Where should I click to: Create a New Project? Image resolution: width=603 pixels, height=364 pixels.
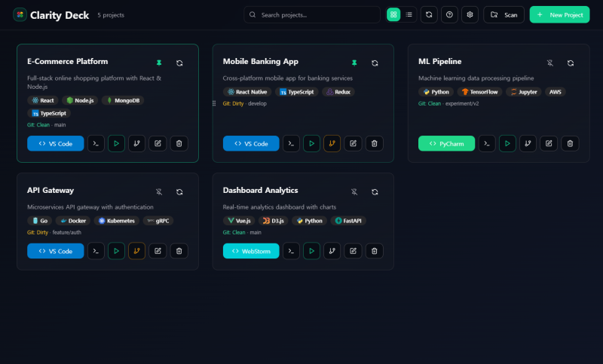(559, 14)
